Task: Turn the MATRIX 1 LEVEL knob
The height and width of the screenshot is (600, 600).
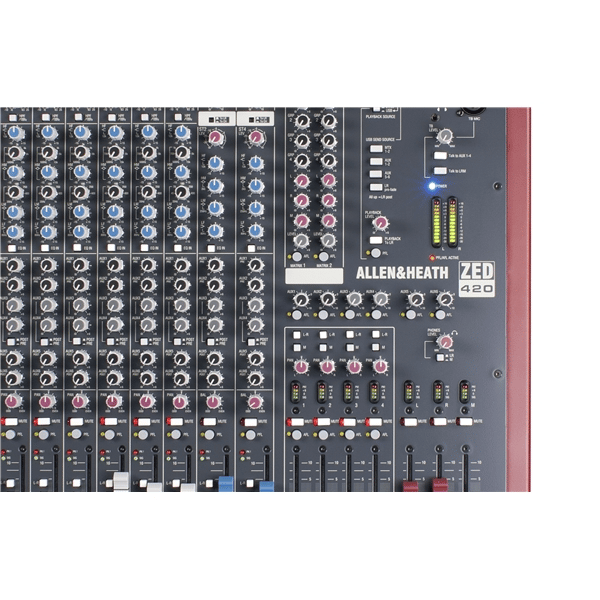Action: pyautogui.click(x=301, y=241)
